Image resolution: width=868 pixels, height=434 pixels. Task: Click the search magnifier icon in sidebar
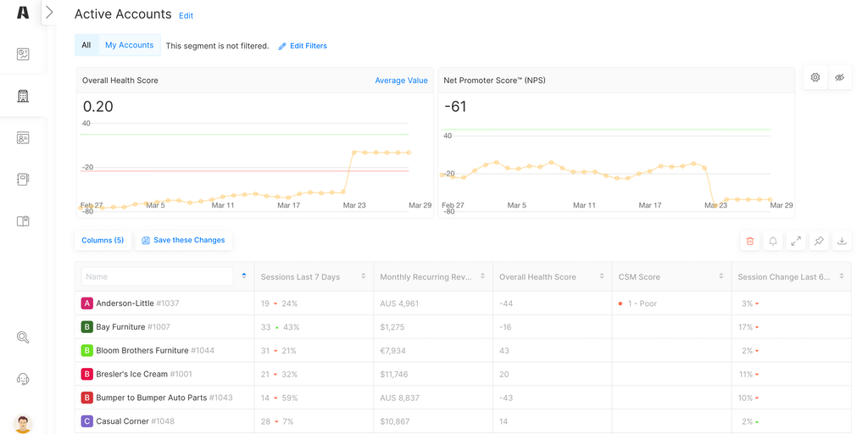coord(23,337)
